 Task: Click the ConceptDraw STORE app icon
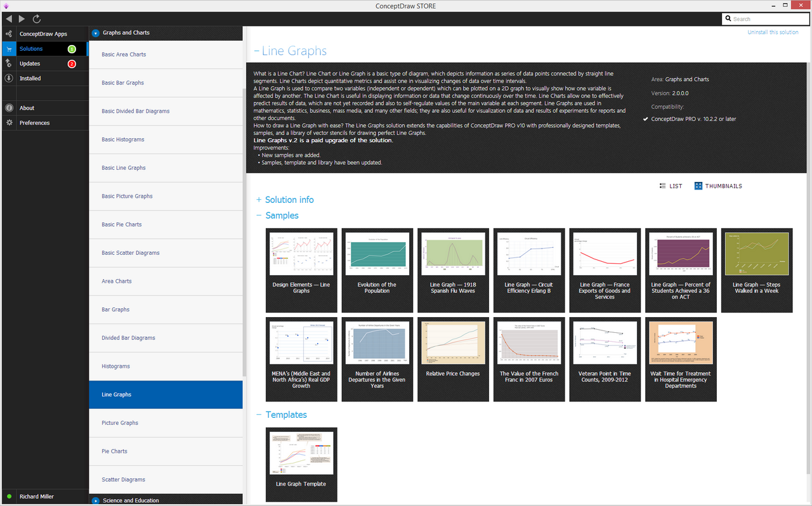pos(6,6)
